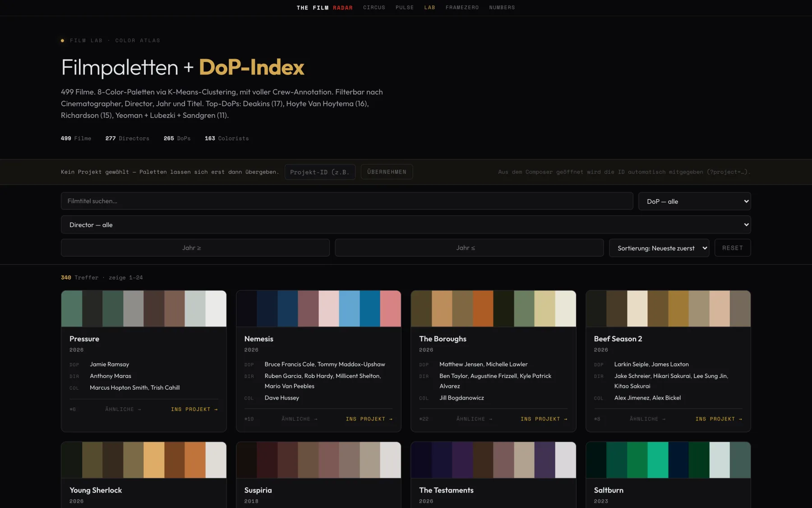Open the DoP — alle dropdown

(695, 201)
